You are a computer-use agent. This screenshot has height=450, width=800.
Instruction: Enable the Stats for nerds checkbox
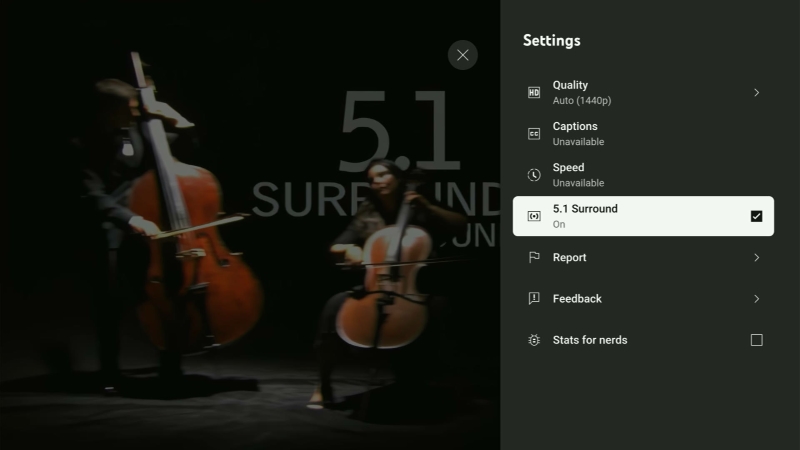[757, 340]
